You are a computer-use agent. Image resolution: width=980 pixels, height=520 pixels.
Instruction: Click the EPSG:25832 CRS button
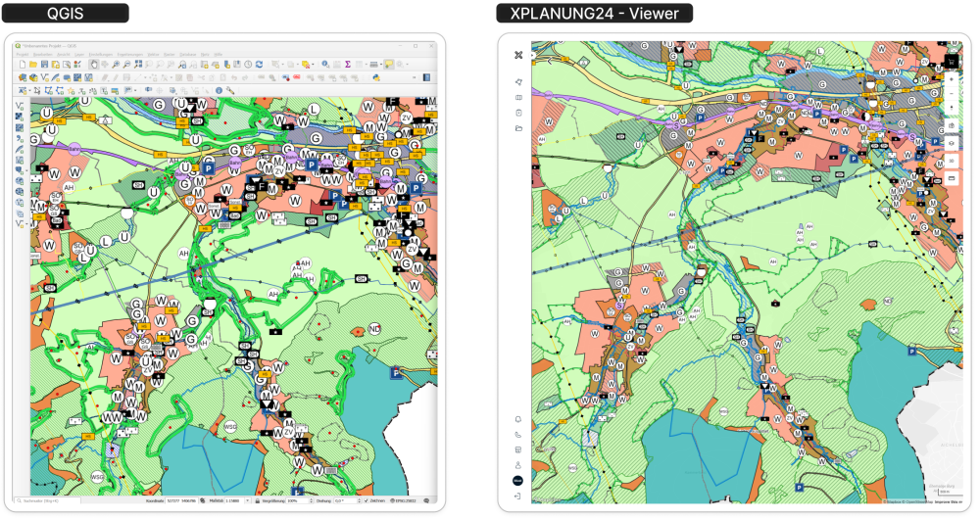coord(402,501)
